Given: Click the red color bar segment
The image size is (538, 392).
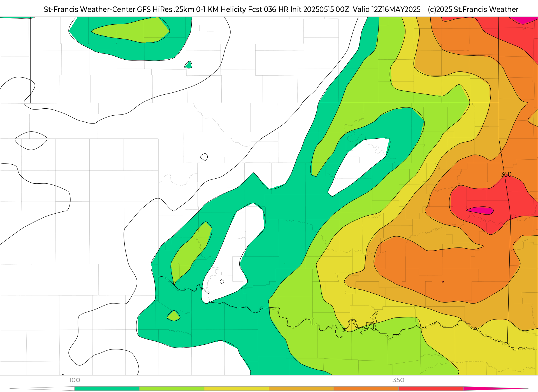Looking at the screenshot, I should point(431,389).
